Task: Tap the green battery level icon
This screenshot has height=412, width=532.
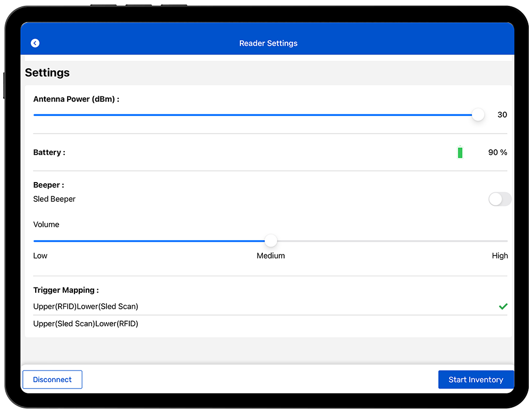Action: pyautogui.click(x=460, y=153)
